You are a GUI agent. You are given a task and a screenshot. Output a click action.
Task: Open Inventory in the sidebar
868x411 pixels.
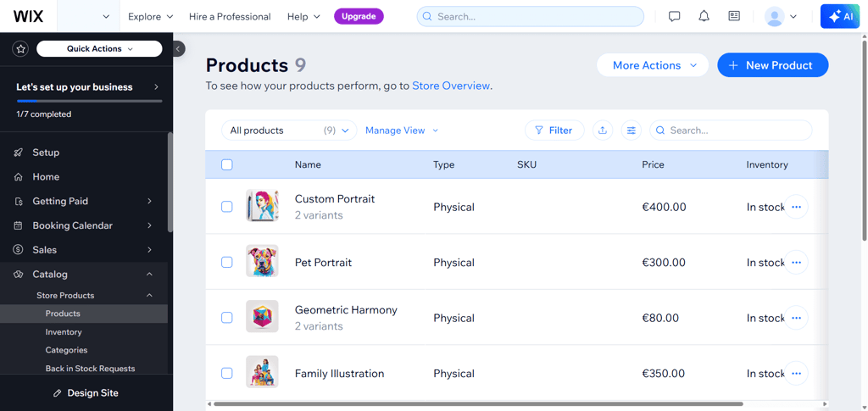tap(64, 332)
